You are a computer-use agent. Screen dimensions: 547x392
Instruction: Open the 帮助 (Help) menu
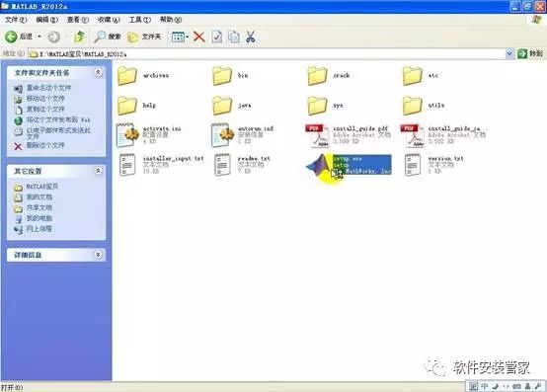(x=171, y=20)
